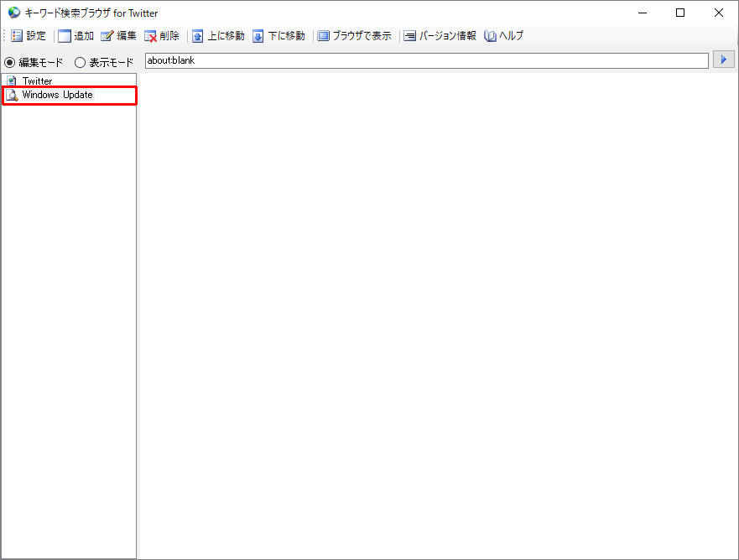Open バージョン情報 version info icon
Screen dimensions: 739x560
tap(409, 36)
